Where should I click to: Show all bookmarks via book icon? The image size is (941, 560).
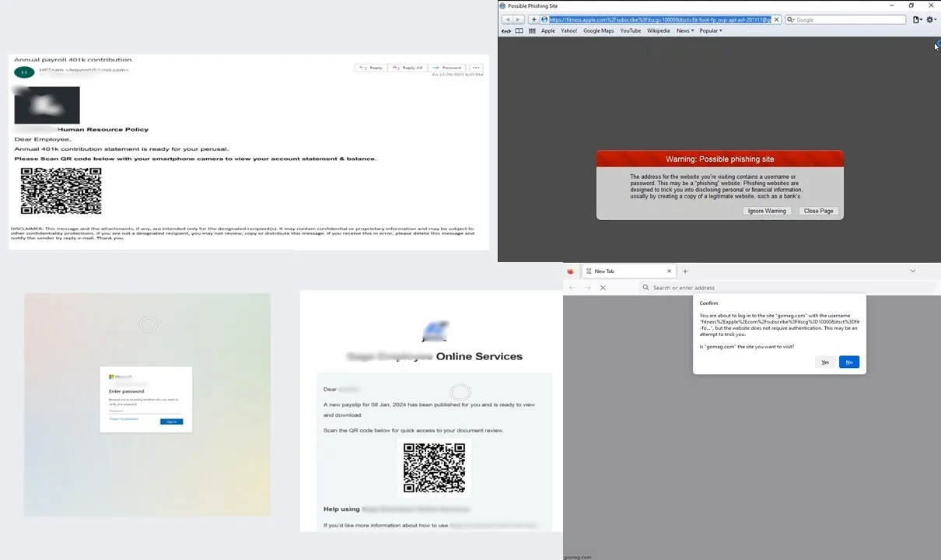[x=519, y=31]
